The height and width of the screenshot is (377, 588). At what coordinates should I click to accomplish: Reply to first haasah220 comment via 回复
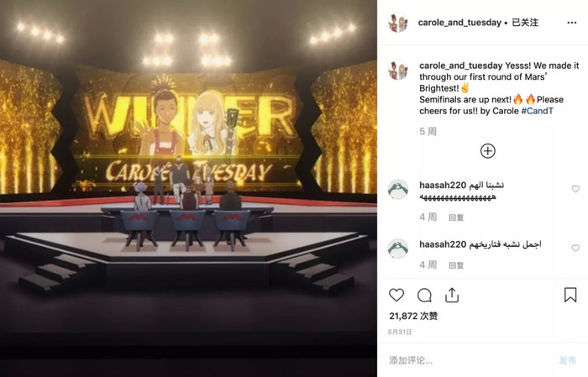point(456,217)
